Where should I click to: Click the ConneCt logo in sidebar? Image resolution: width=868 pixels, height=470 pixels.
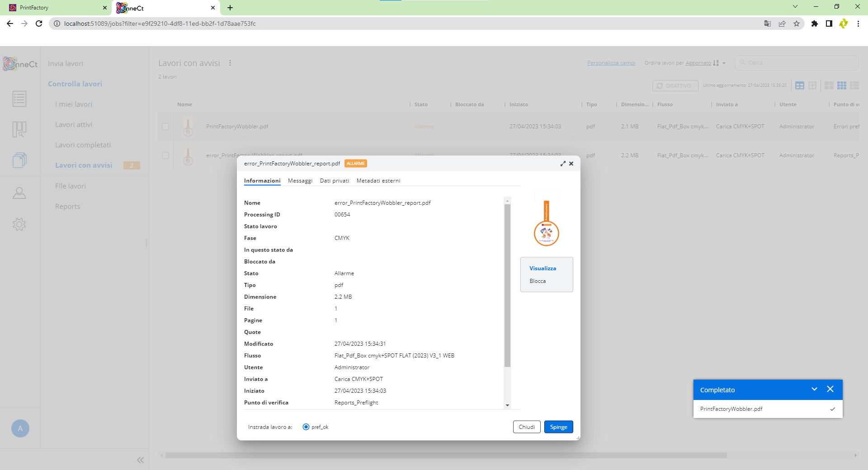(x=20, y=64)
